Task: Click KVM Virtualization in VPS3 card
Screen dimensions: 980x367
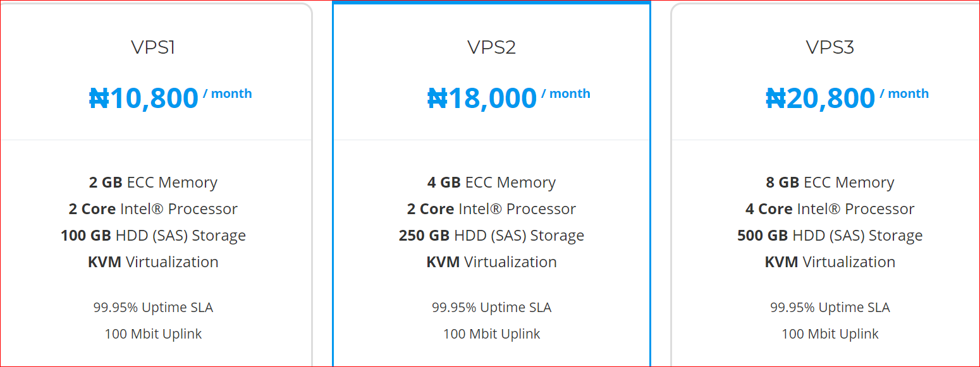Action: click(830, 262)
